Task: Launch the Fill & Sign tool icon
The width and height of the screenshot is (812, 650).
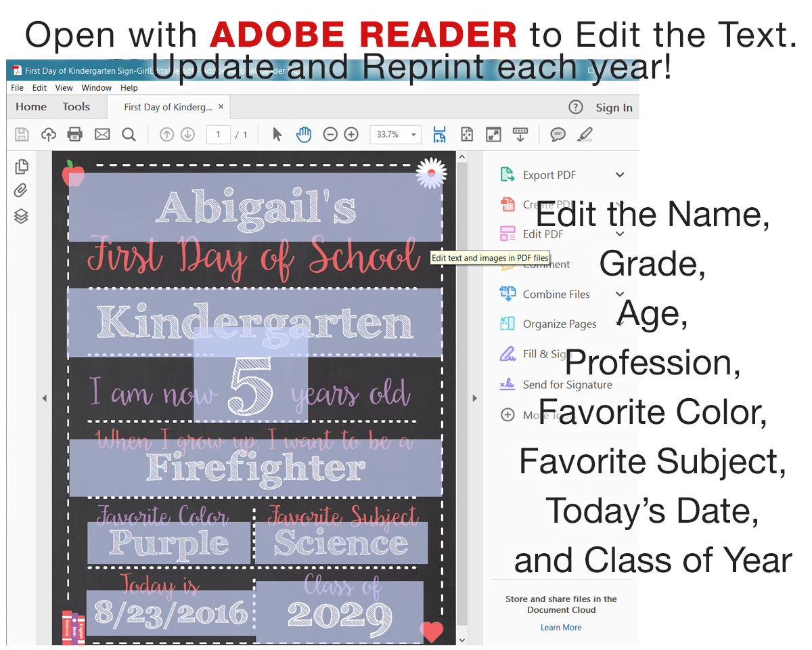Action: tap(507, 354)
